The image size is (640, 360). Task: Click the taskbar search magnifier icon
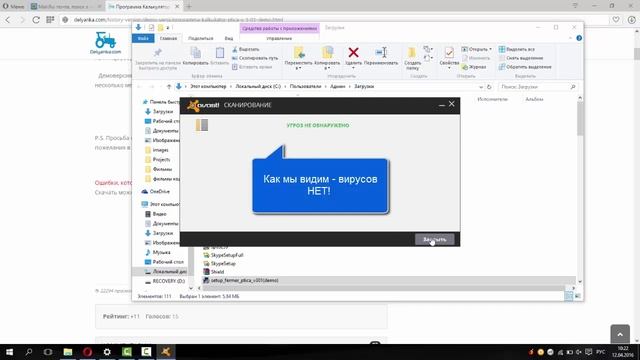click(x=29, y=351)
